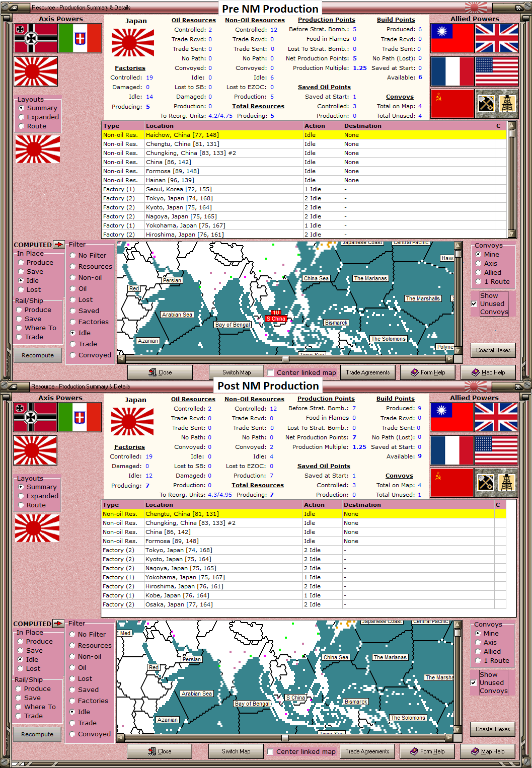
Task: Click red COMPUTED arrow icon in Pre NM window
Action: point(58,245)
